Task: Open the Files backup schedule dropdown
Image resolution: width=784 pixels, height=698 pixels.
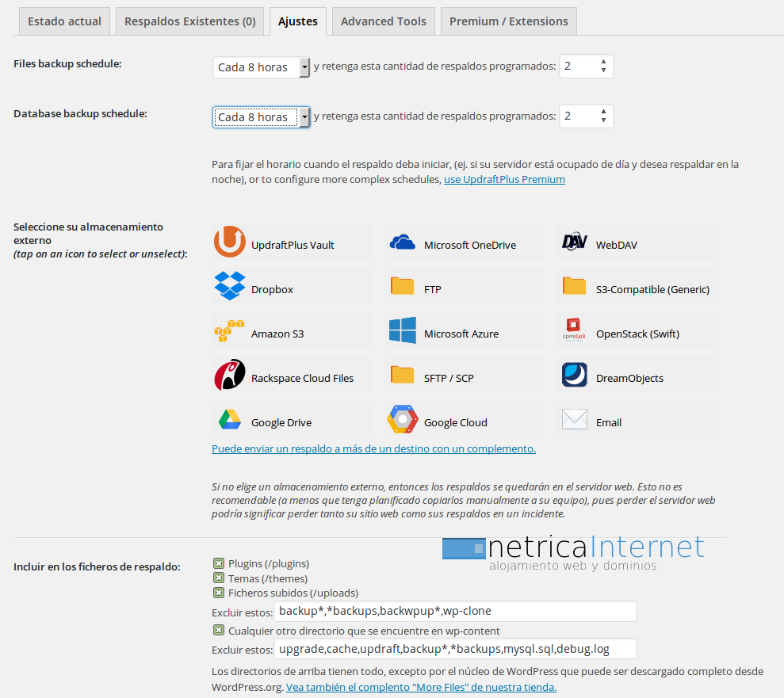Action: 261,67
